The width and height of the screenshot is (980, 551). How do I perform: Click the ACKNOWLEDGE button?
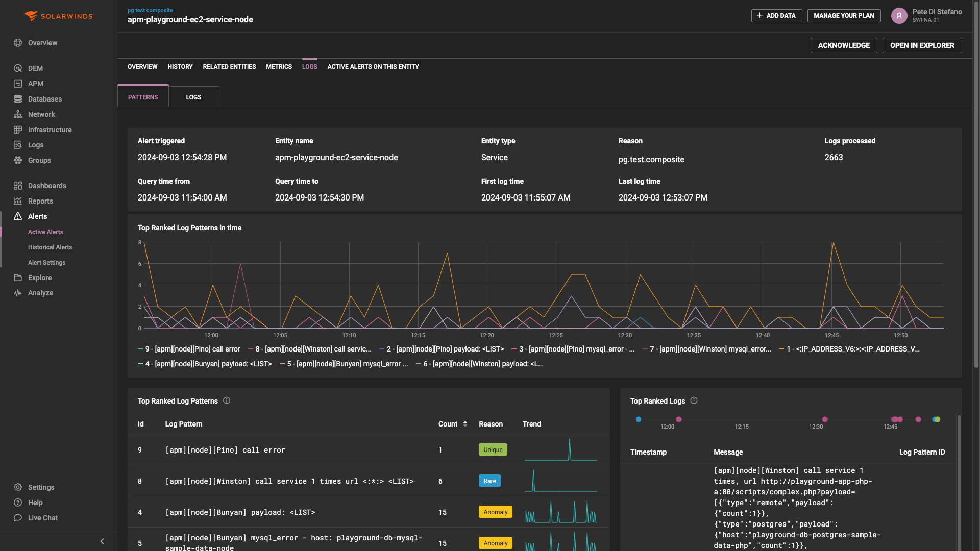[x=843, y=45]
